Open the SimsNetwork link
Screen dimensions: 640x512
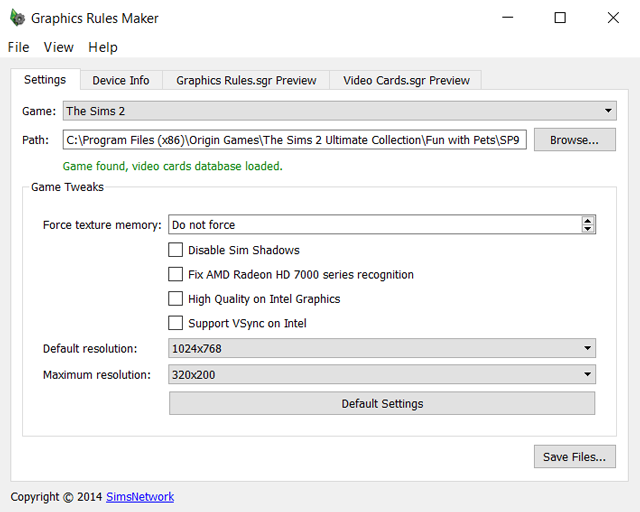[x=140, y=496]
